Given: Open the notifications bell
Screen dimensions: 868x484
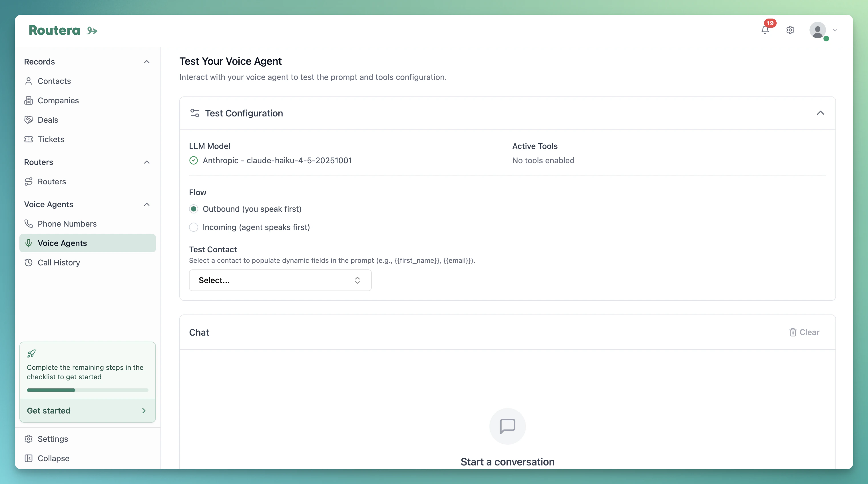Looking at the screenshot, I should (765, 30).
